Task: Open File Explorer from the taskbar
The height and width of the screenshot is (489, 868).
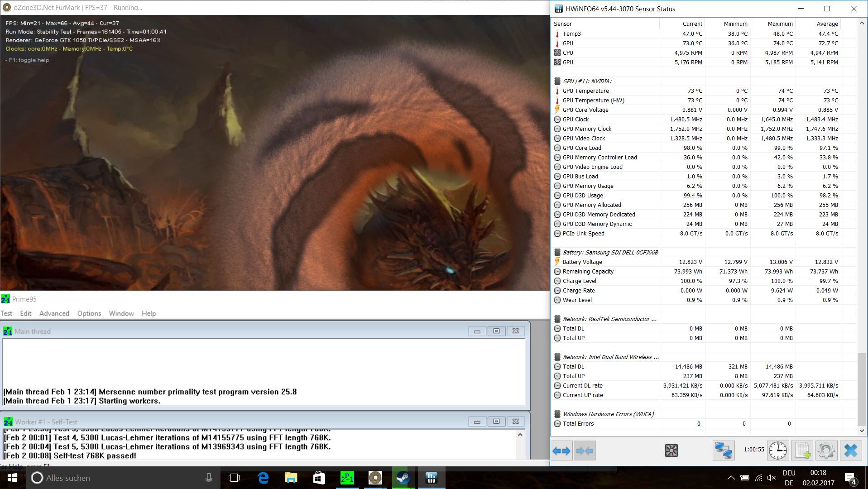Action: pos(291,478)
